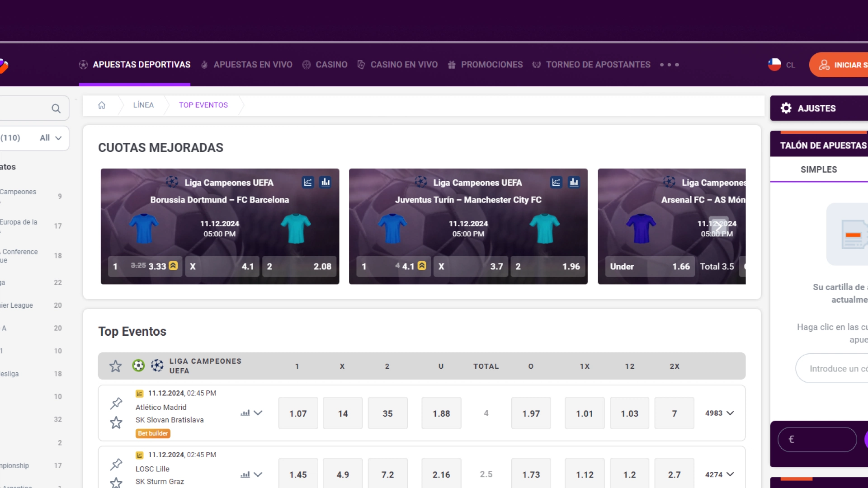Go to home via breadcrumb house icon
This screenshot has width=868, height=488.
[x=102, y=105]
